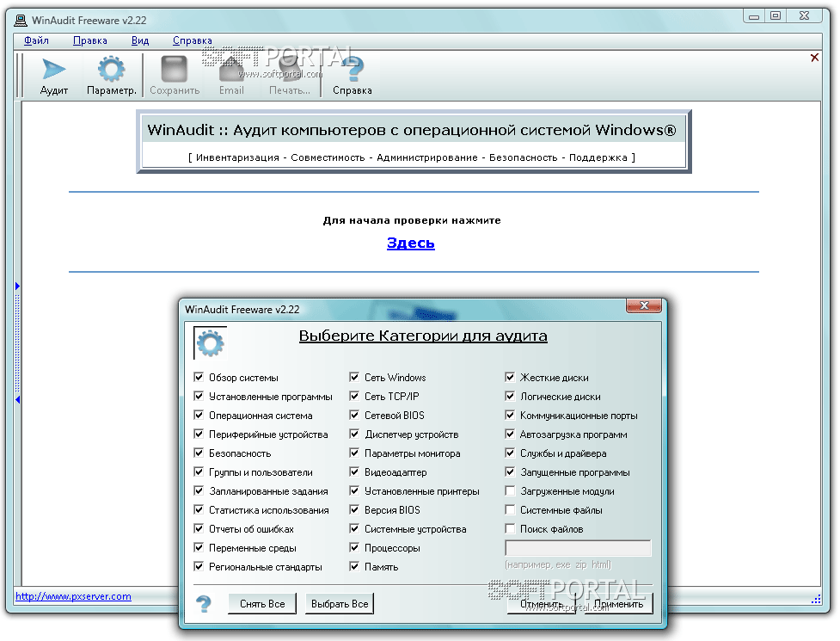
Task: Toggle Отчеты об ошибках checkbox
Action: [199, 528]
